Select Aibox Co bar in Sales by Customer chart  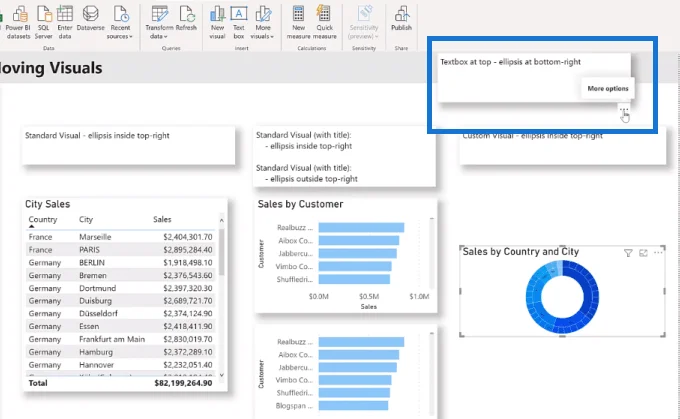(359, 240)
